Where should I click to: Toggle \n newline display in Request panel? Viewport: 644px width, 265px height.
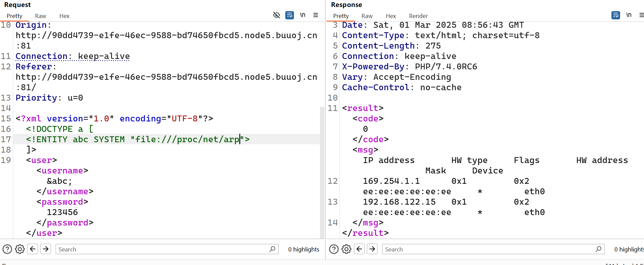(303, 15)
